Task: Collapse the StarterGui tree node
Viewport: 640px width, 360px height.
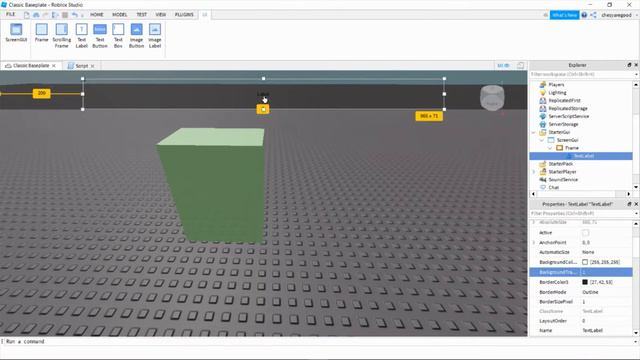Action: coord(533,132)
